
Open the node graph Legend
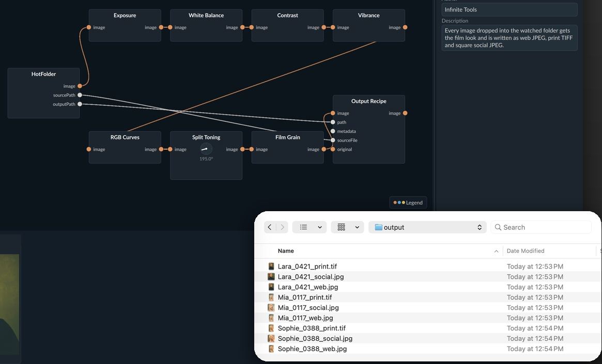(x=408, y=202)
